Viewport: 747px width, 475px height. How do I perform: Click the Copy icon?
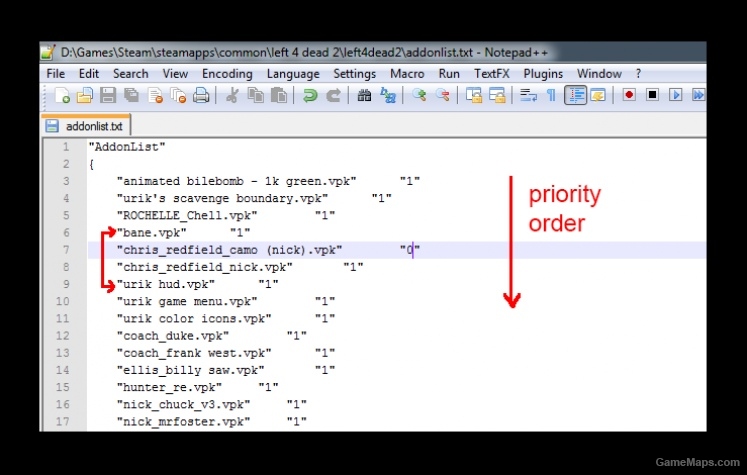point(256,95)
